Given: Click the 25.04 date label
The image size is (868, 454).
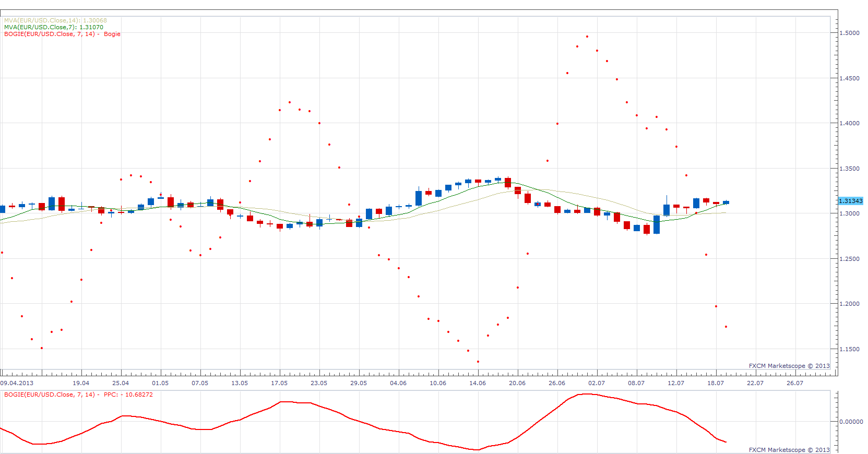Looking at the screenshot, I should (121, 383).
